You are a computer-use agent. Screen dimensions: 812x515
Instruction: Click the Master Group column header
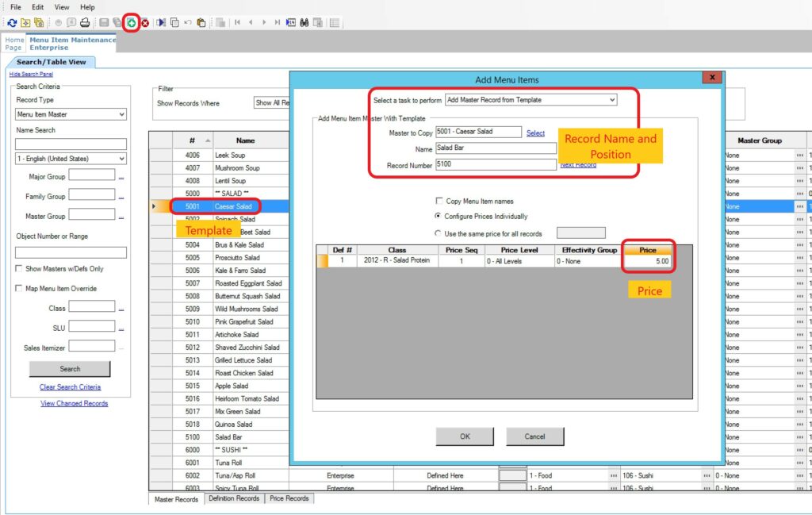pos(759,140)
